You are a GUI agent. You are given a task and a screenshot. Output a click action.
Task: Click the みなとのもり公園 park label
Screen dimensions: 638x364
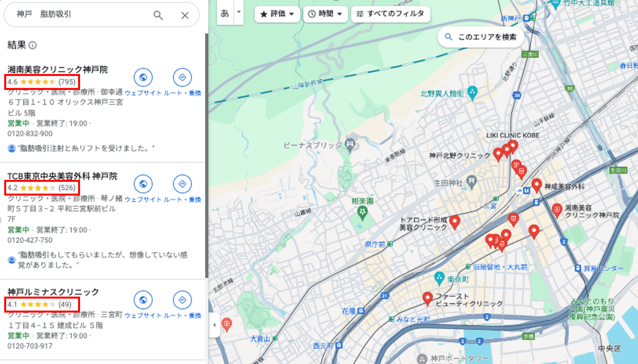pos(592,309)
